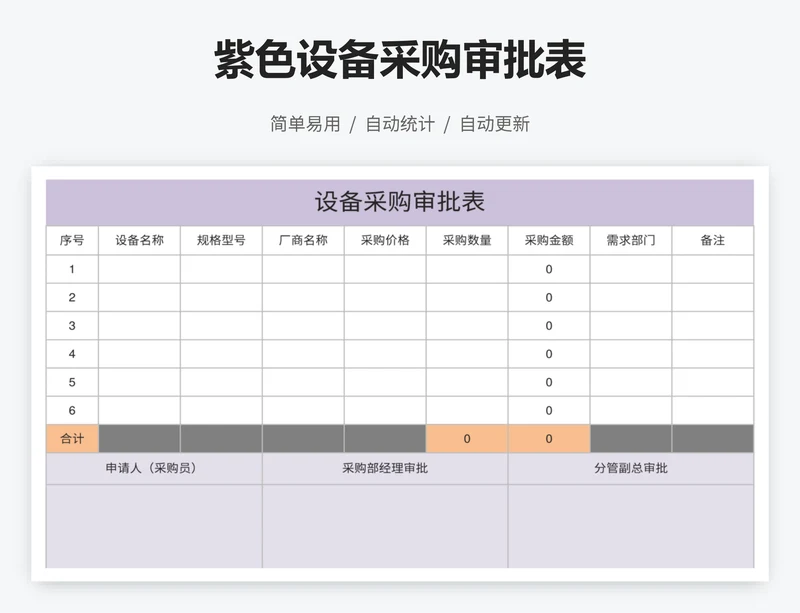Select the 设备名称 column header

tap(139, 240)
